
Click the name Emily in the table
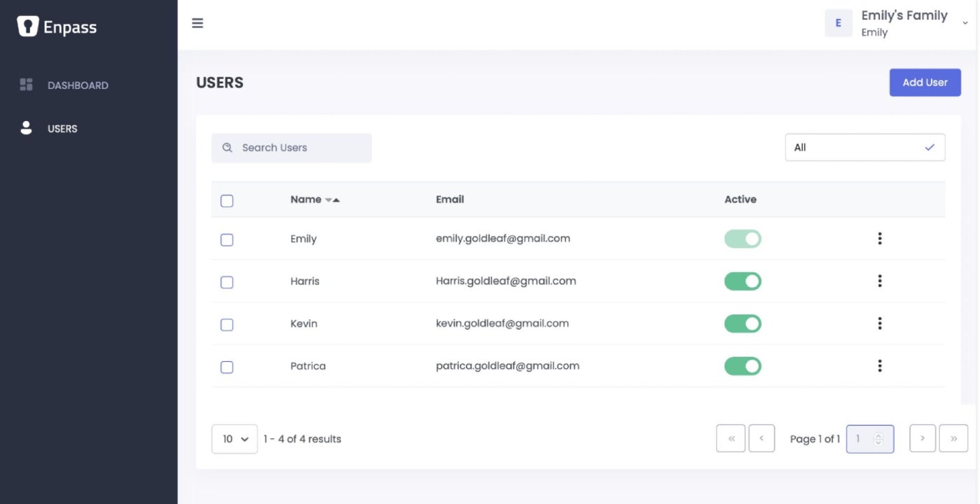tap(303, 239)
